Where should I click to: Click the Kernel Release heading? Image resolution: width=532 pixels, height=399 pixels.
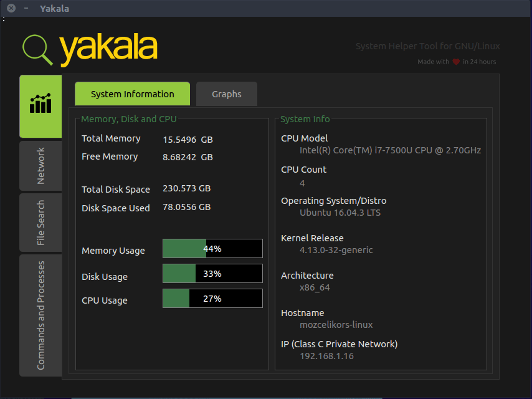312,238
